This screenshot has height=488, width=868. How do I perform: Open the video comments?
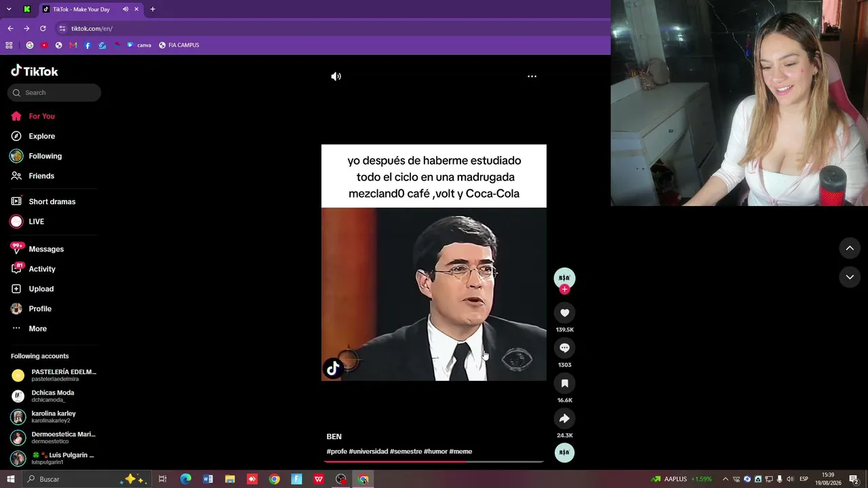tap(564, 348)
